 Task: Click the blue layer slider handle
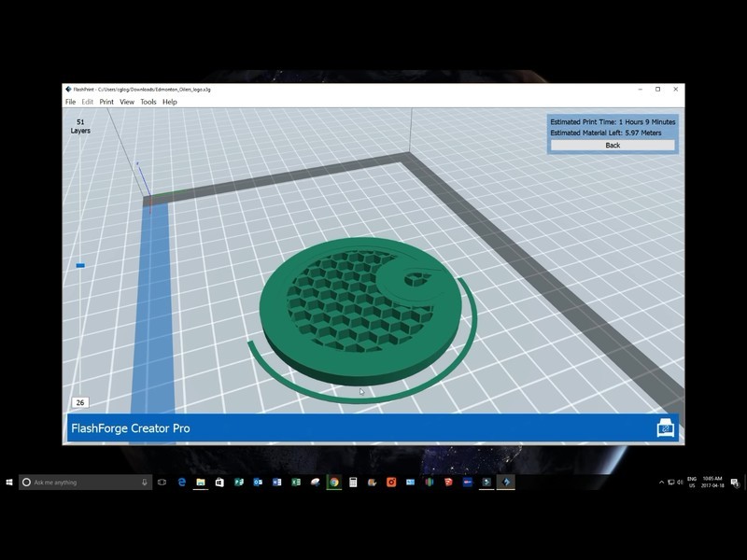(80, 266)
